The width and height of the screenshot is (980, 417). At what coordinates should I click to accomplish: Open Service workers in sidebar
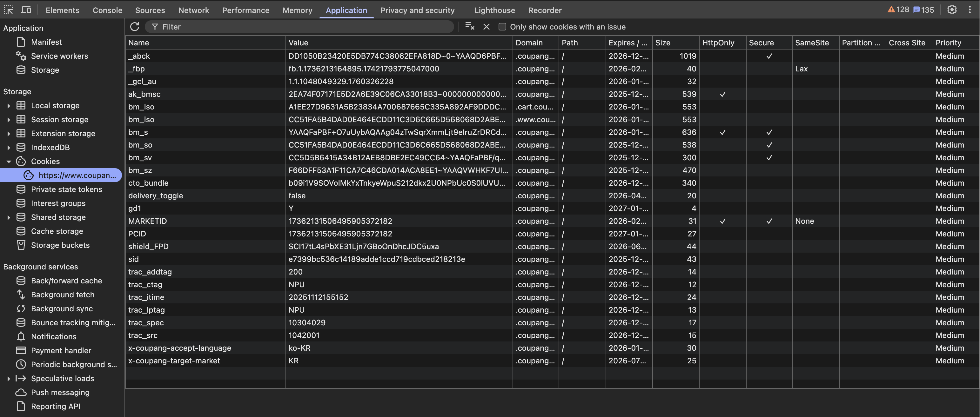point(59,56)
